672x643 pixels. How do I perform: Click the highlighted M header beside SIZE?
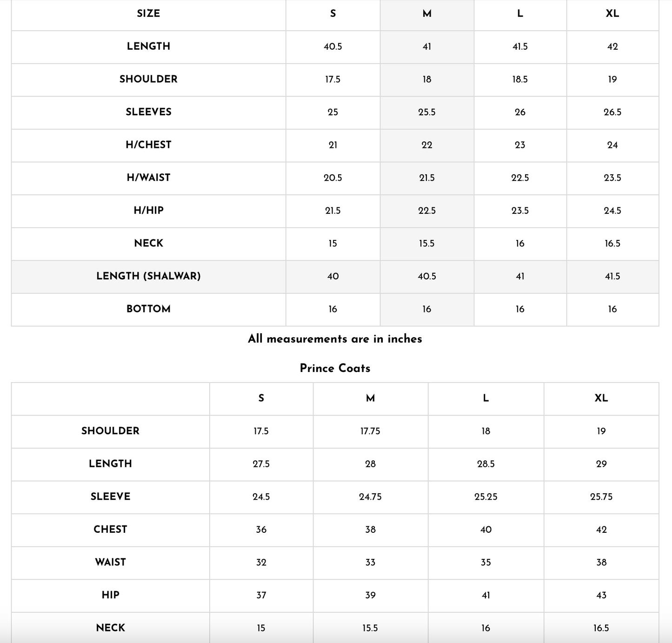point(426,14)
